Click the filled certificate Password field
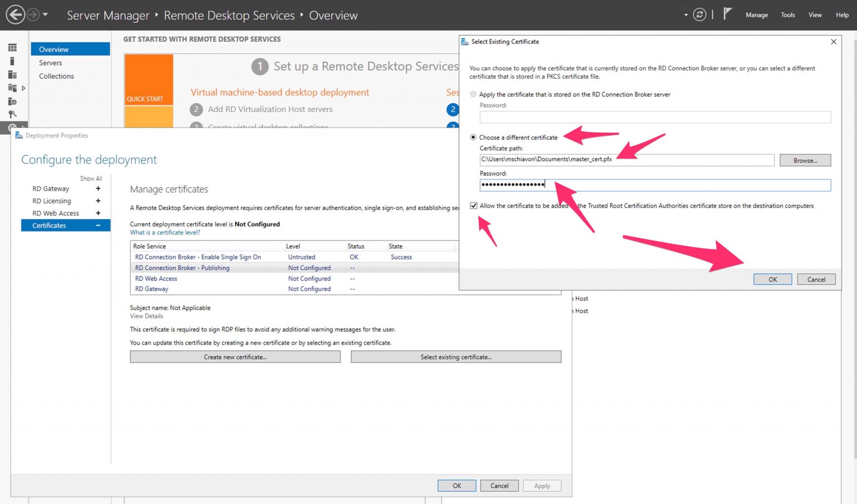The width and height of the screenshot is (857, 504). click(x=655, y=185)
